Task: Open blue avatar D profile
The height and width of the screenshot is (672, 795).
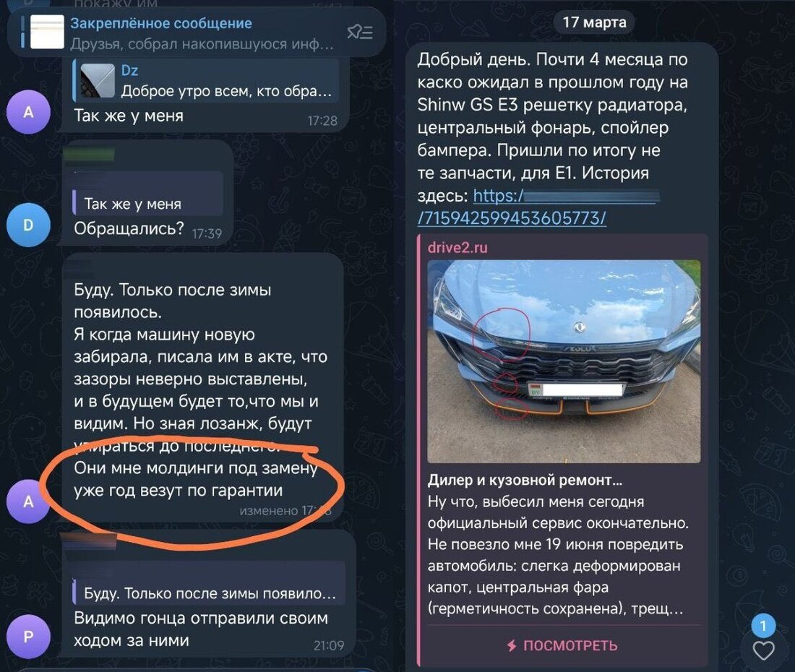Action: pos(28,225)
